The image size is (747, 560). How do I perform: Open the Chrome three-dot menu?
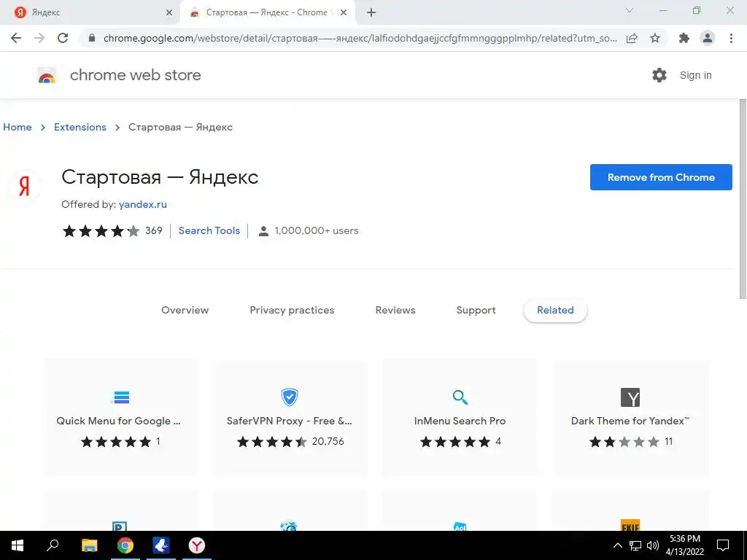(x=731, y=38)
